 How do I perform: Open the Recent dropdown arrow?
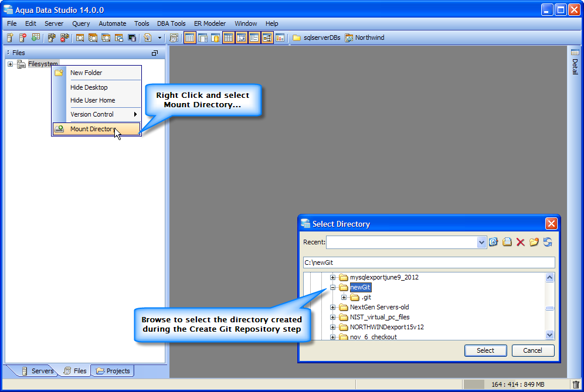pos(481,243)
